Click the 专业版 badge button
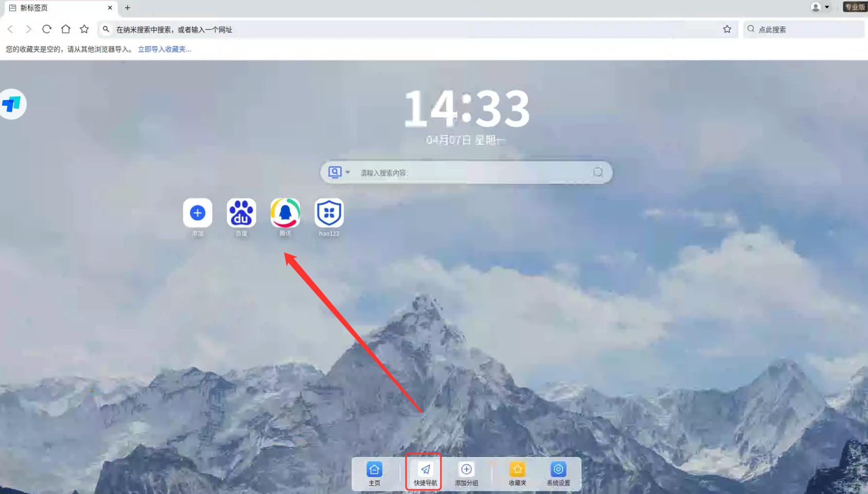The width and height of the screenshot is (868, 494). pos(854,7)
